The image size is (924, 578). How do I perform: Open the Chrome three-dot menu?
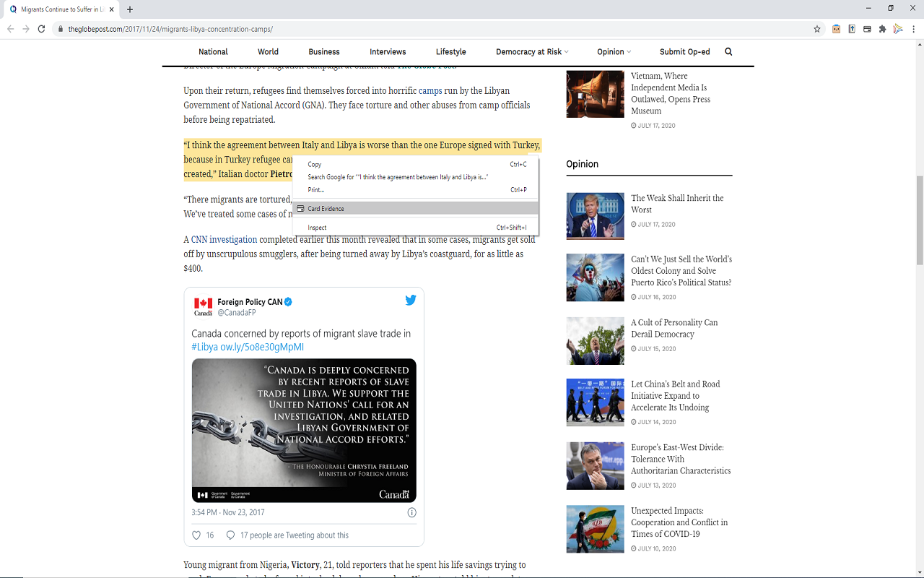[x=914, y=29]
